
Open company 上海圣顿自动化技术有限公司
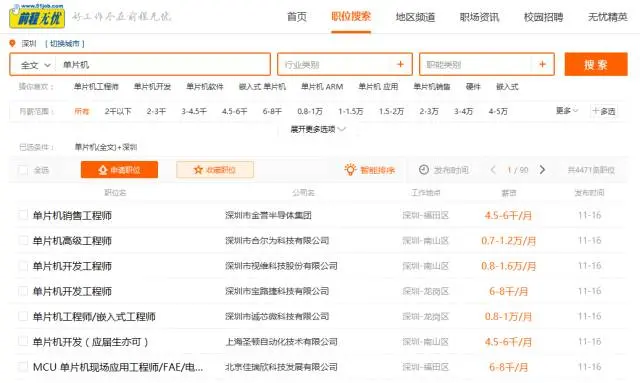[x=281, y=342]
